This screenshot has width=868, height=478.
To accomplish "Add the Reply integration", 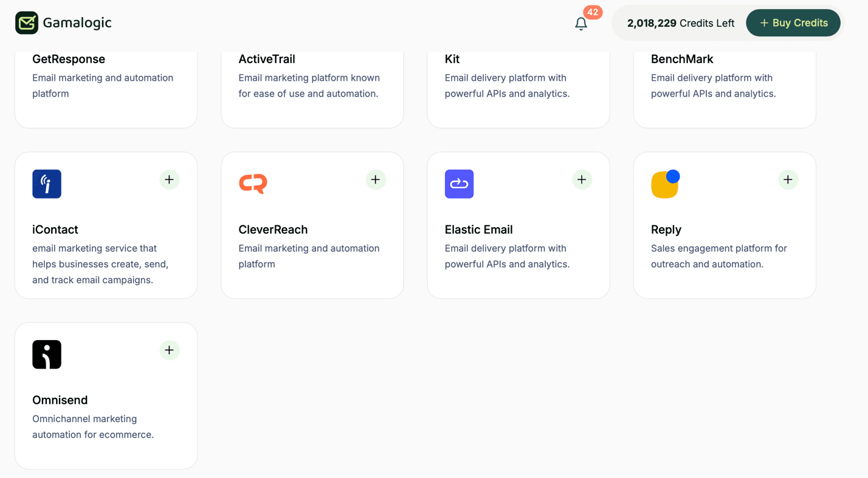I will click(788, 179).
